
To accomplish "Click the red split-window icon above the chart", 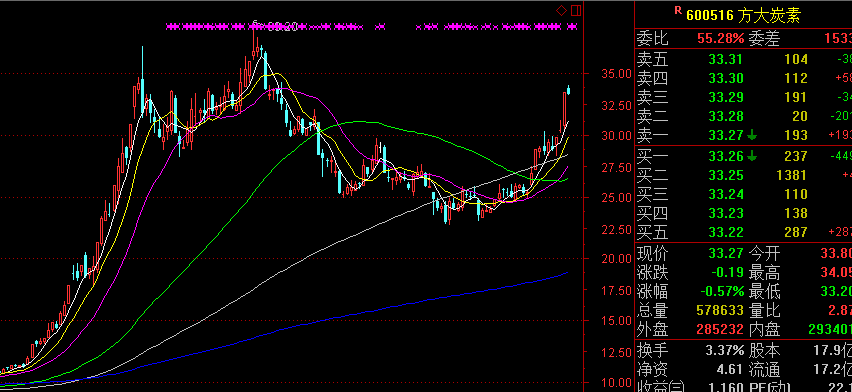I will (576, 10).
